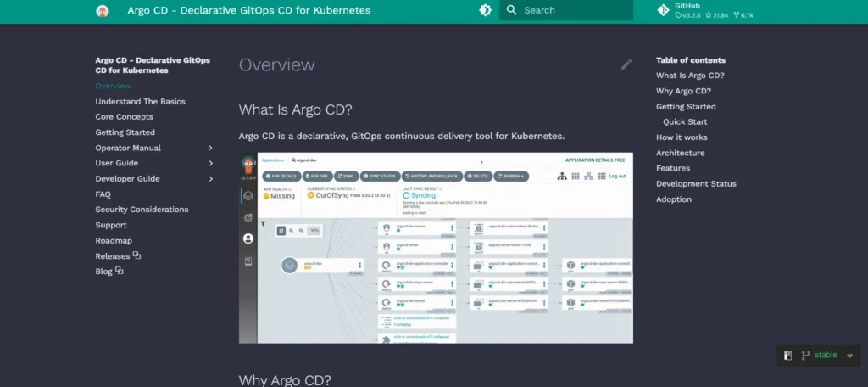
Task: Expand the Developer Guide chevron
Action: pyautogui.click(x=210, y=178)
